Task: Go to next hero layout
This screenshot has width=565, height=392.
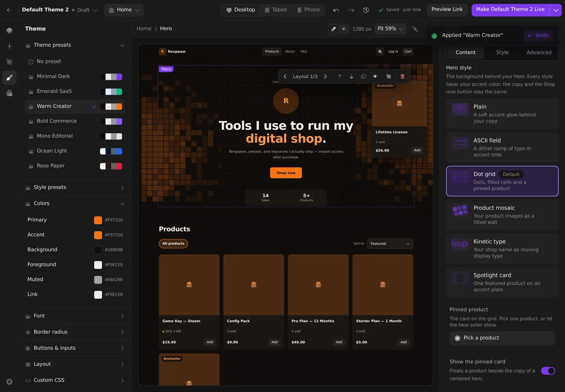Action: pyautogui.click(x=325, y=76)
